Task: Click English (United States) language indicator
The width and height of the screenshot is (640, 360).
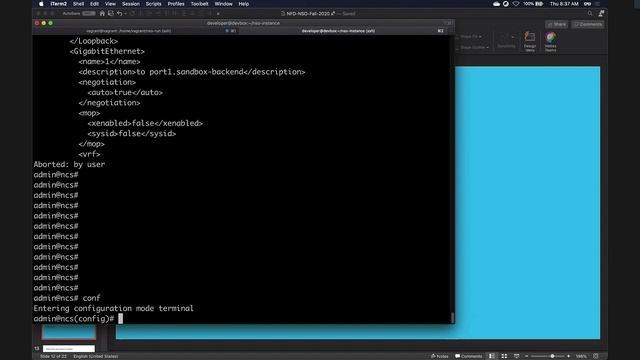Action: coord(96,356)
